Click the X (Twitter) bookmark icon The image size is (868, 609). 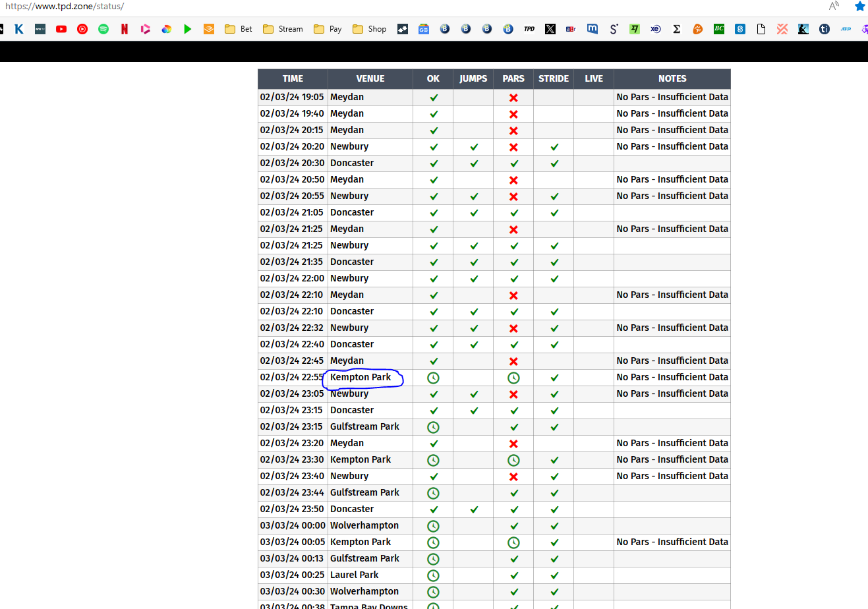(550, 29)
